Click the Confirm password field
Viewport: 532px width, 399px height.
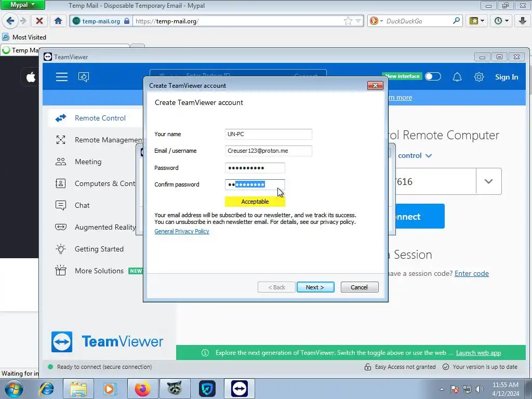pyautogui.click(x=255, y=184)
